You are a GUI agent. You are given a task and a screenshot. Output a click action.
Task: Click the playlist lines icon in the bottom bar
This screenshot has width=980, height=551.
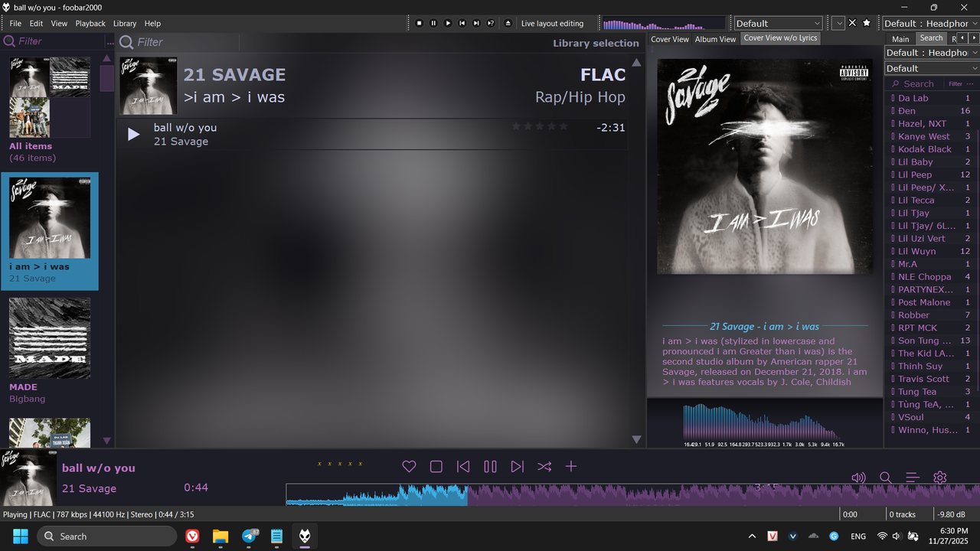[913, 478]
